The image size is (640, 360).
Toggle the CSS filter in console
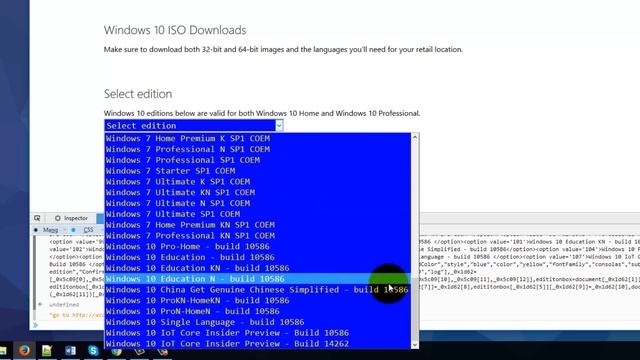click(x=84, y=230)
